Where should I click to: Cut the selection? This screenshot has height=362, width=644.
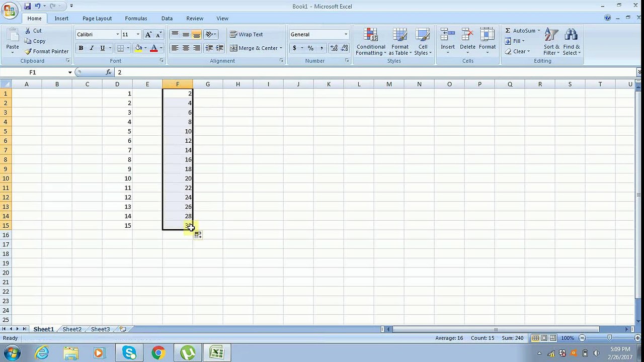33,31
